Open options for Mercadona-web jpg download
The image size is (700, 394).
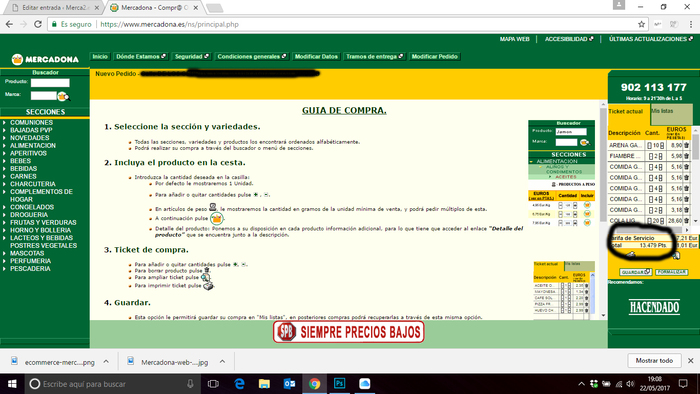pyautogui.click(x=222, y=361)
